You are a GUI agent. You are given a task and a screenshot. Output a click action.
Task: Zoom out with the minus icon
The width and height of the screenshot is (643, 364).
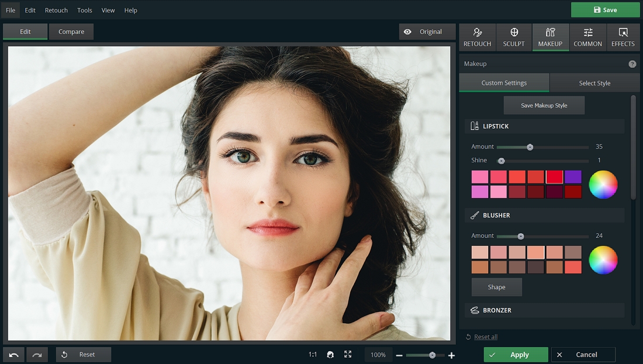(x=399, y=355)
